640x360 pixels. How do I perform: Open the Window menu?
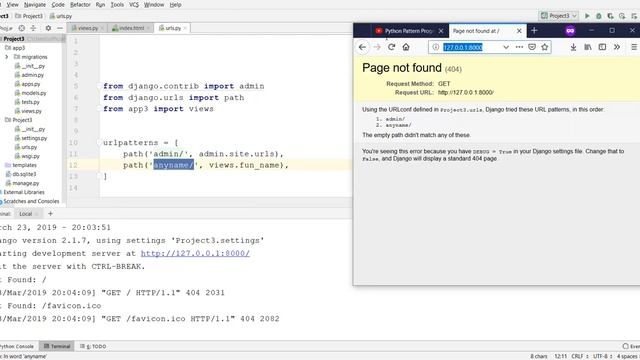154,4
